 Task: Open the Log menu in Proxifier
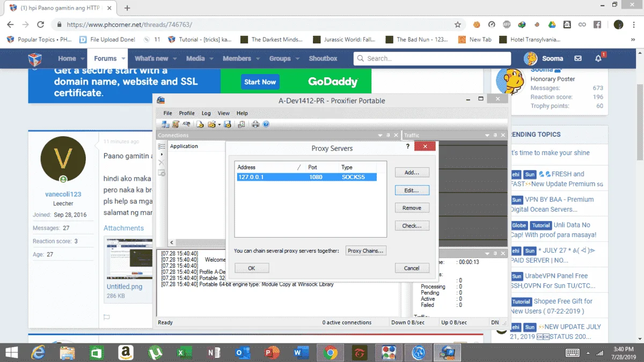click(206, 113)
